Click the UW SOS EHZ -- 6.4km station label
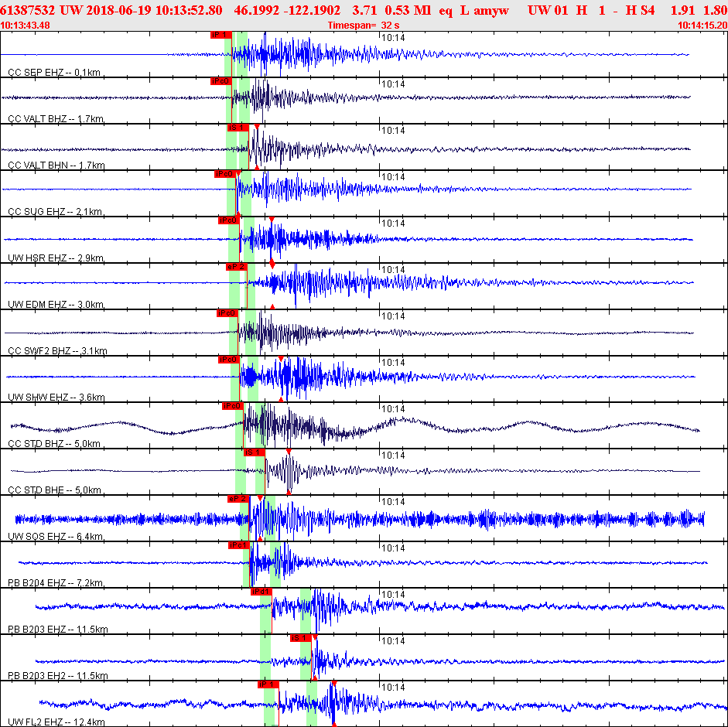Screen dimensions: 728x727 [x=55, y=537]
